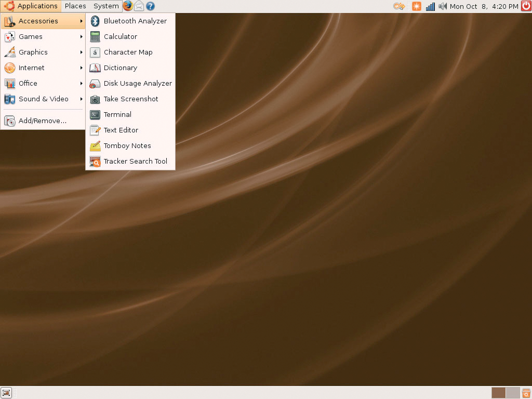The height and width of the screenshot is (399, 532).
Task: Click the Tracker Search Tool magnifier icon
Action: tap(95, 162)
